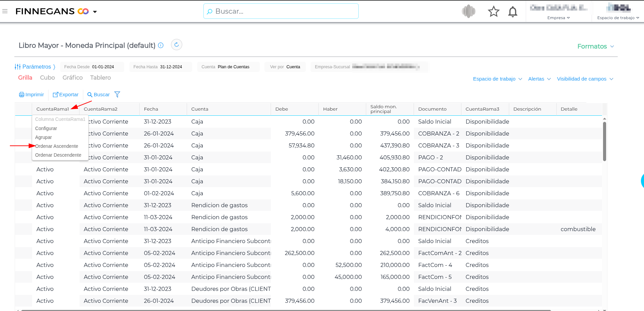Expand the Alertas dropdown
Viewport: 644px width, 311px height.
tap(539, 79)
